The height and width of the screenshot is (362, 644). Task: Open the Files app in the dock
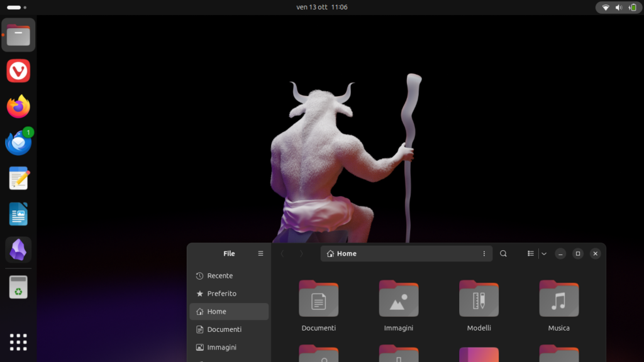point(18,35)
